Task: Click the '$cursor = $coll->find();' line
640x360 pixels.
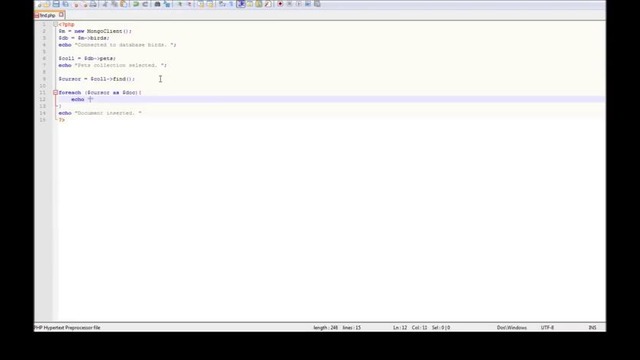Action: [x=97, y=79]
